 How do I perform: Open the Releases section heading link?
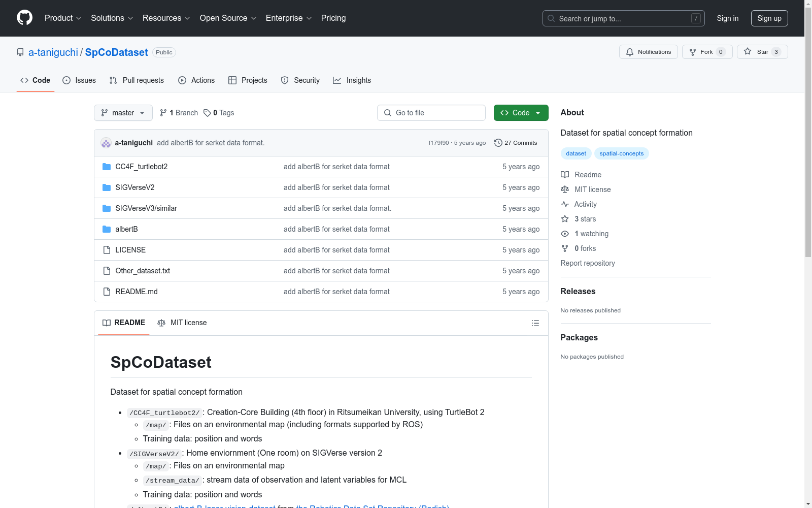coord(578,291)
